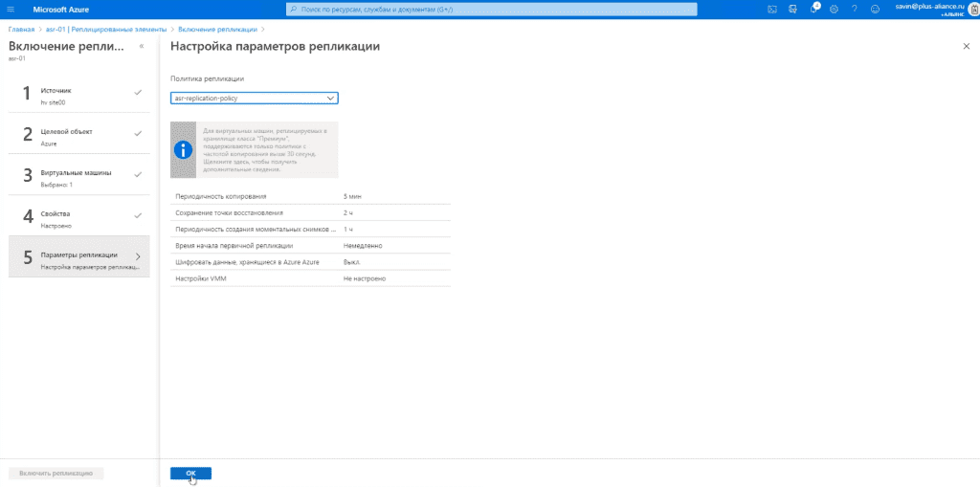980x487 pixels.
Task: Close the replication settings blade
Action: coord(967,46)
